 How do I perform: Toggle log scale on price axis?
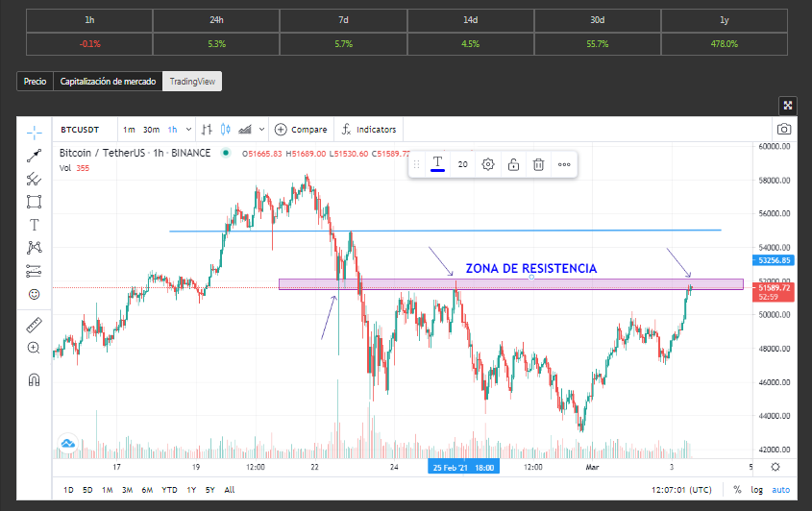coord(756,489)
